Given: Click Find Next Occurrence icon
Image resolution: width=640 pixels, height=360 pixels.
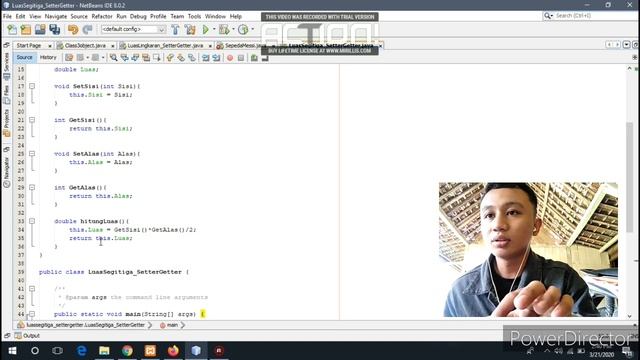Looking at the screenshot, I should (135, 58).
